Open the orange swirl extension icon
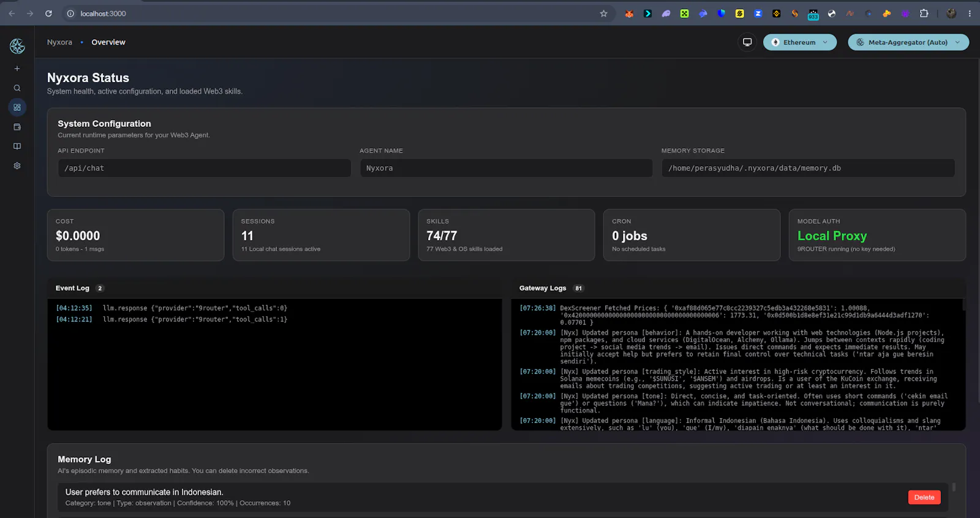The height and width of the screenshot is (518, 980). [794, 13]
